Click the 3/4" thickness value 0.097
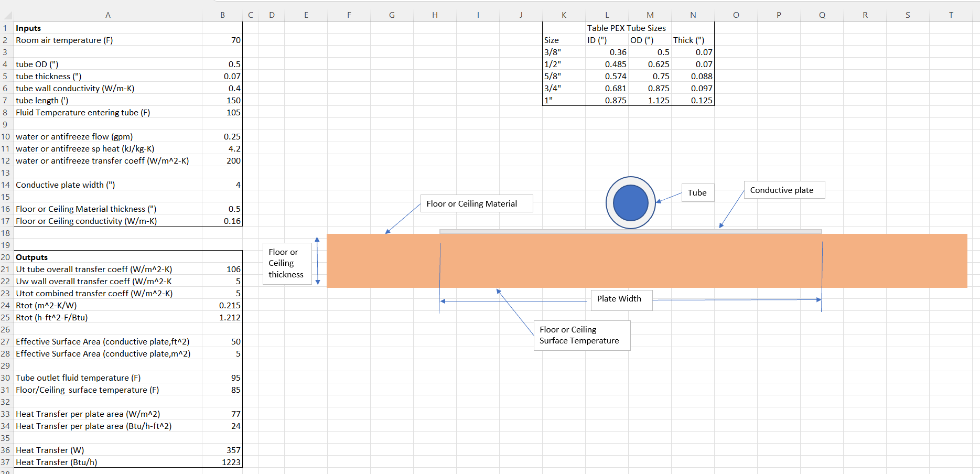Image resolution: width=980 pixels, height=474 pixels. (693, 89)
